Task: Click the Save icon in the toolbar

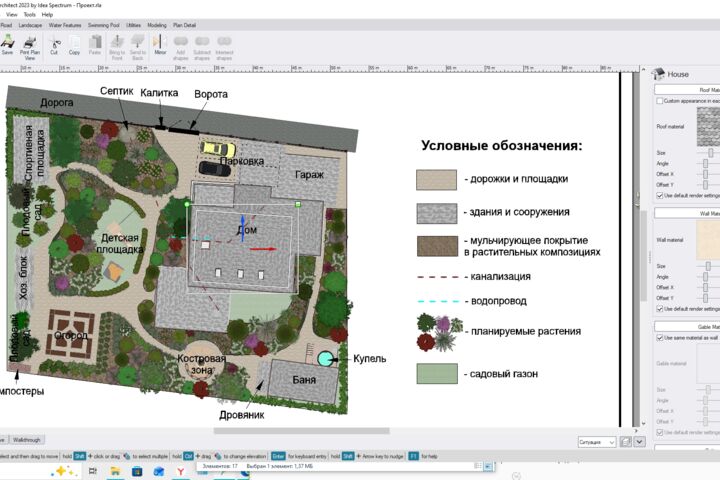Action: tap(7, 42)
